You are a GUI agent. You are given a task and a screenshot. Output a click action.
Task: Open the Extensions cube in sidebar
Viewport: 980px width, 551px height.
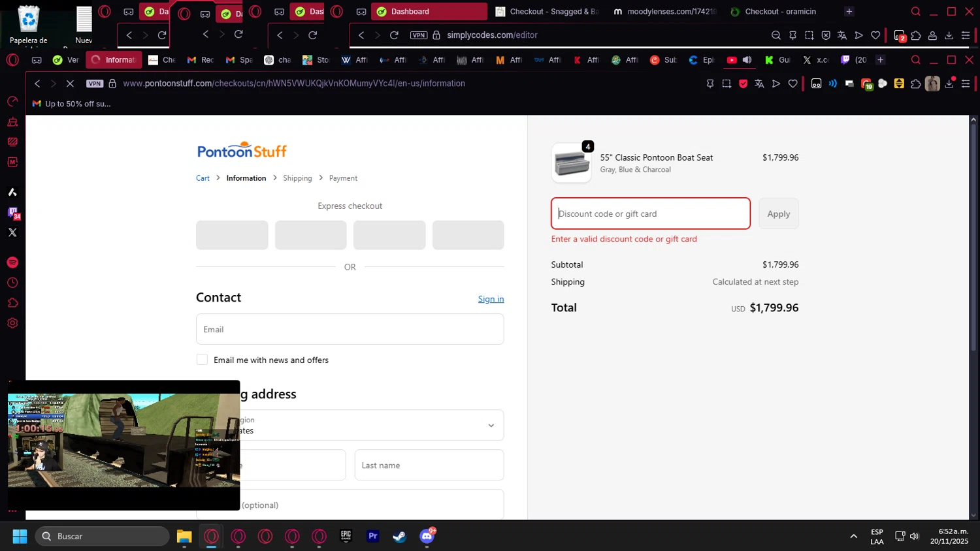(x=12, y=303)
